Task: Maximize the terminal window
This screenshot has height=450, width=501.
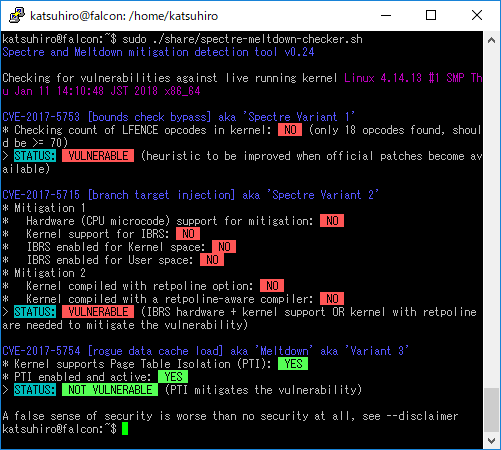Action: click(x=431, y=15)
